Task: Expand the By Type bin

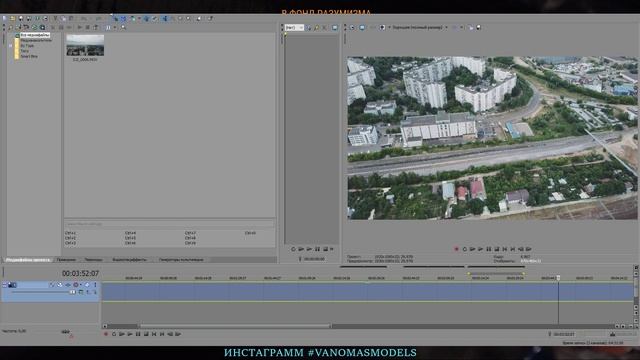Action: point(11,45)
